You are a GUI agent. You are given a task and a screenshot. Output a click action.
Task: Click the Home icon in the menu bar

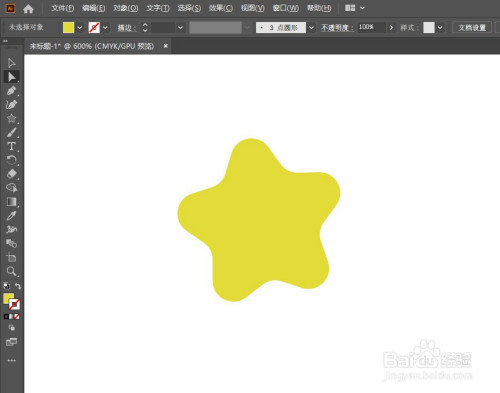click(x=28, y=9)
